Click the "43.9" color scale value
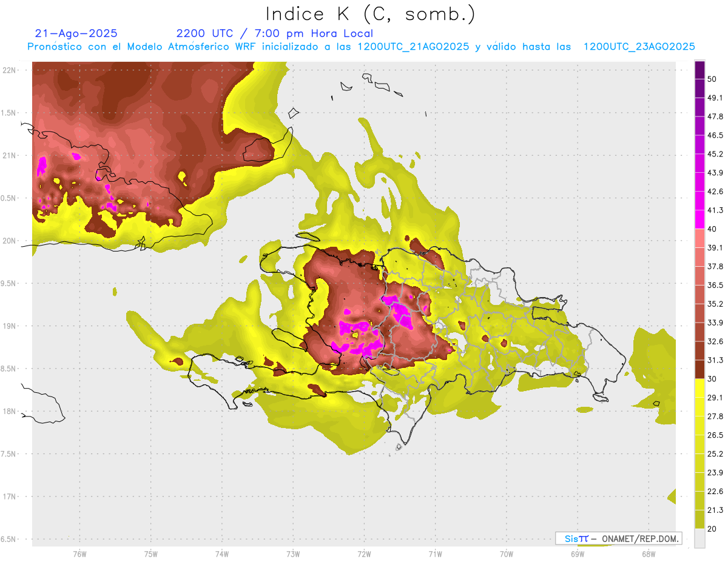 [x=716, y=173]
